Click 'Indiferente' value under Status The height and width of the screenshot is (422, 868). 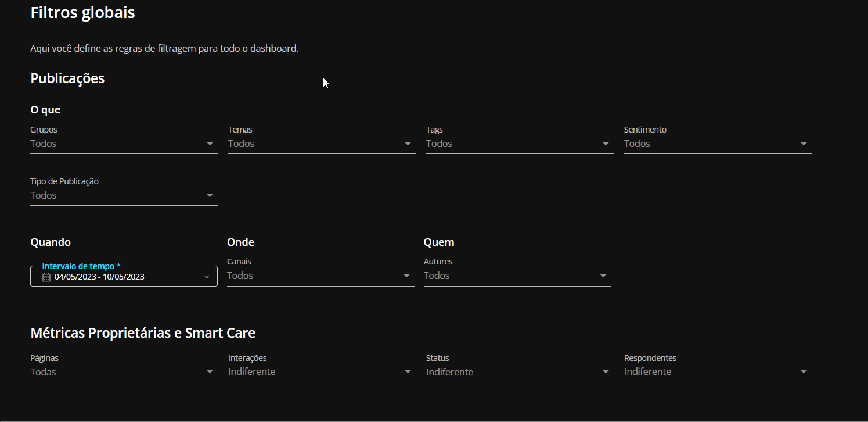coord(449,372)
